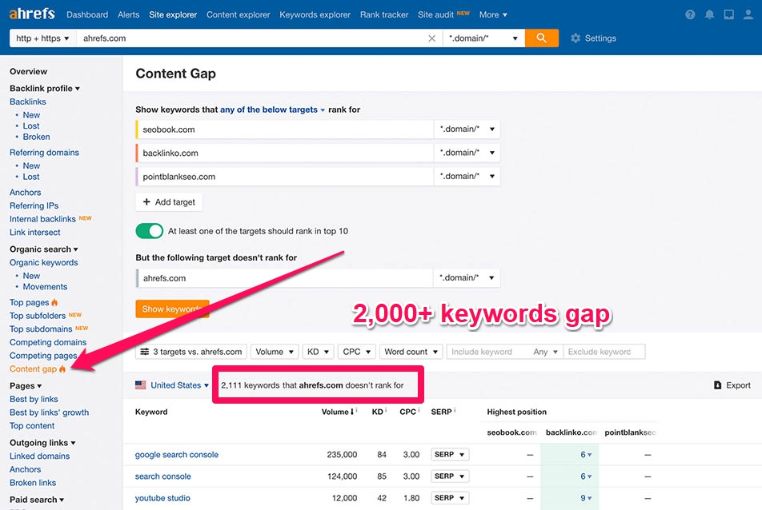Open Backlinks in the sidebar
The width and height of the screenshot is (762, 510).
pos(28,102)
